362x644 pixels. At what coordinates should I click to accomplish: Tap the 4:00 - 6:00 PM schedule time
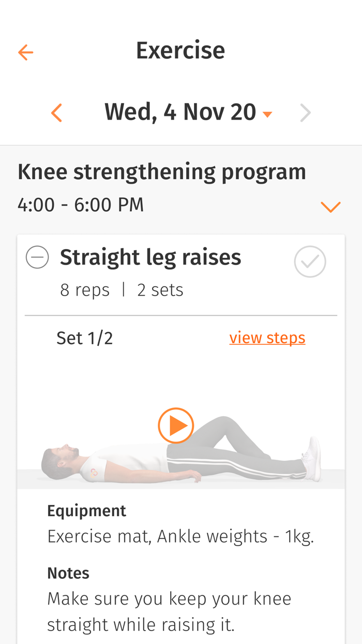(81, 205)
